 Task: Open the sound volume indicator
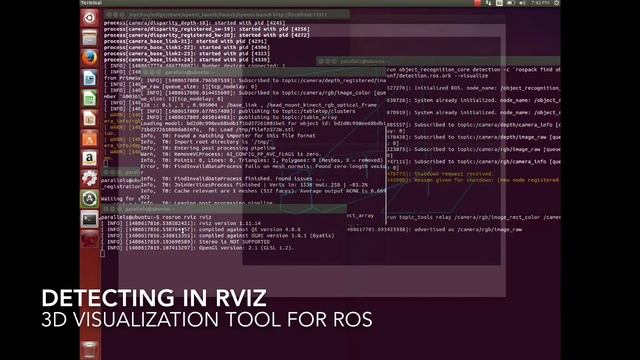[x=522, y=3]
